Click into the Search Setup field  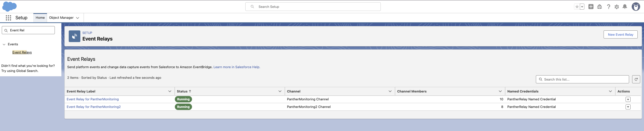tap(313, 7)
